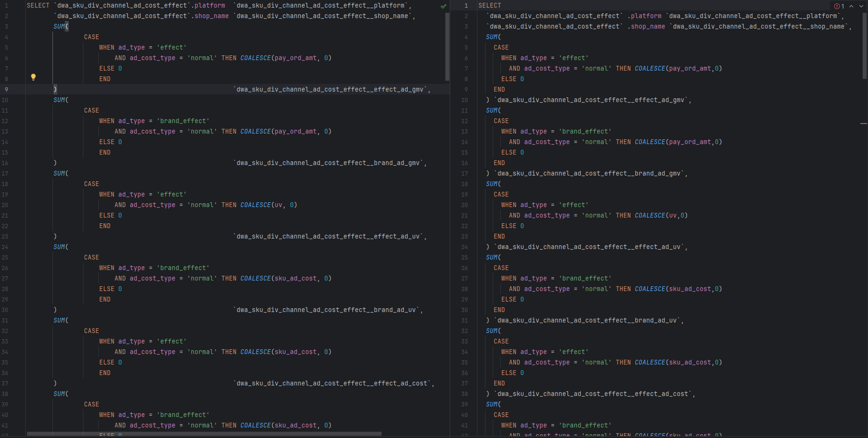Viewport: 868px width, 438px height.
Task: Click ELSE 0 on right pane line 36
Action: (513, 373)
